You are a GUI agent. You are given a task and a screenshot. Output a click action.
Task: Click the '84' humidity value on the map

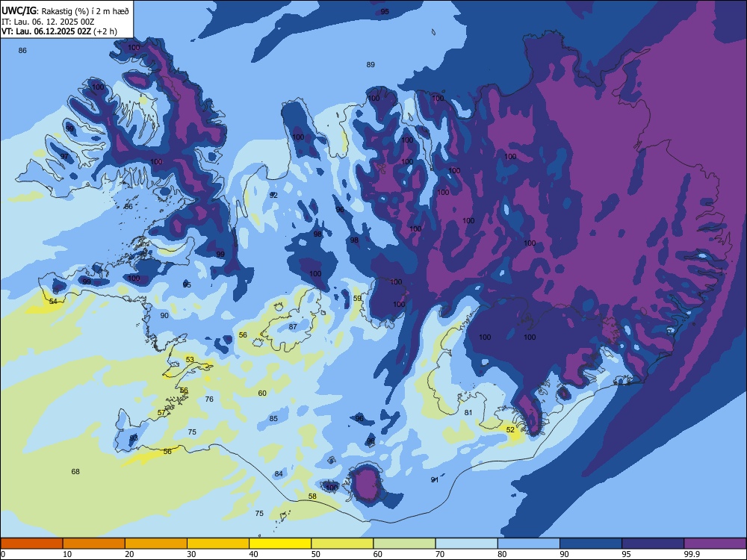pos(279,474)
